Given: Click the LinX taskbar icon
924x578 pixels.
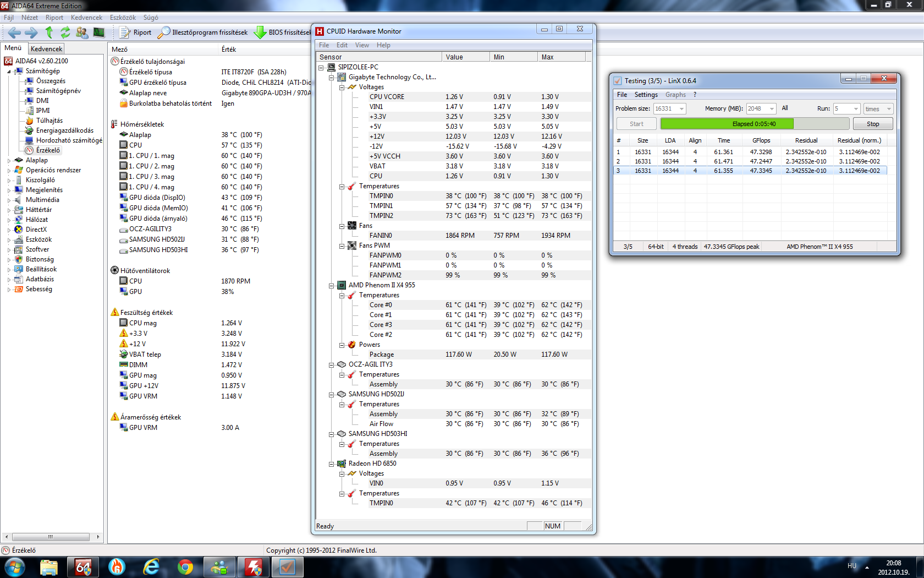Looking at the screenshot, I should pyautogui.click(x=287, y=567).
